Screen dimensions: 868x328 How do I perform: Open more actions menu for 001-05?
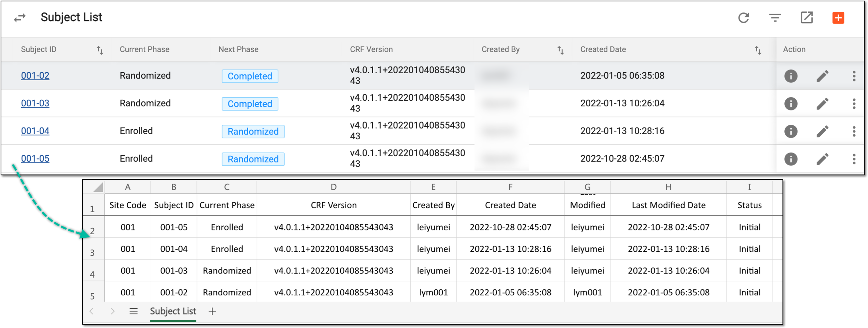[854, 159]
